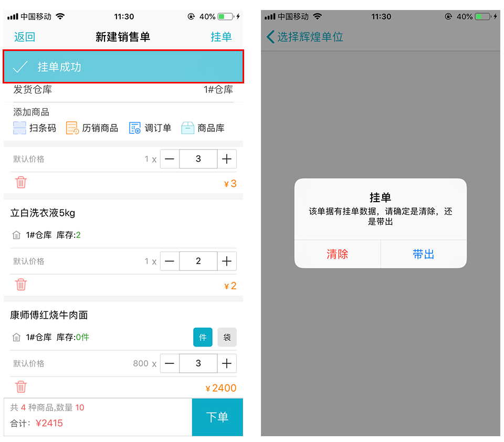Decrease 康师傅红烧牛肉面 quantity
Image resolution: width=504 pixels, height=442 pixels.
(170, 363)
